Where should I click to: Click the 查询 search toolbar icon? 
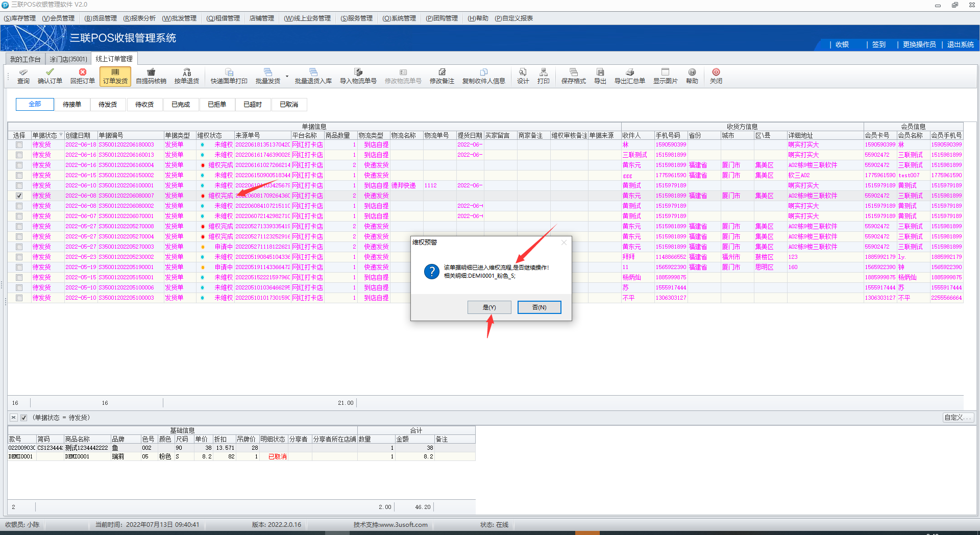point(23,77)
